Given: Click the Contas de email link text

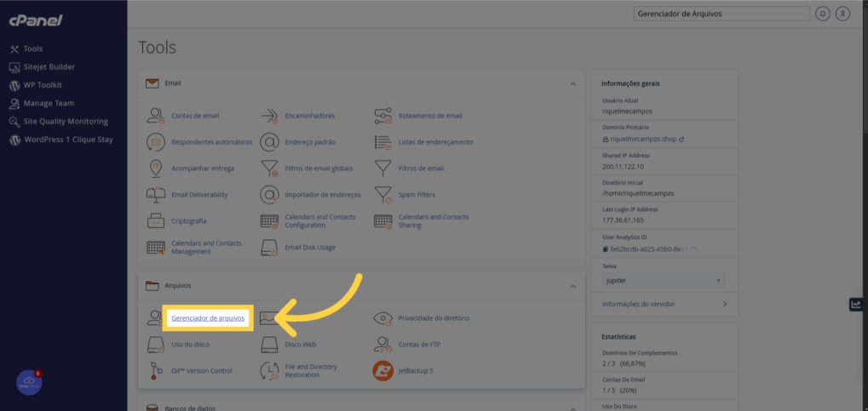Looking at the screenshot, I should point(195,116).
